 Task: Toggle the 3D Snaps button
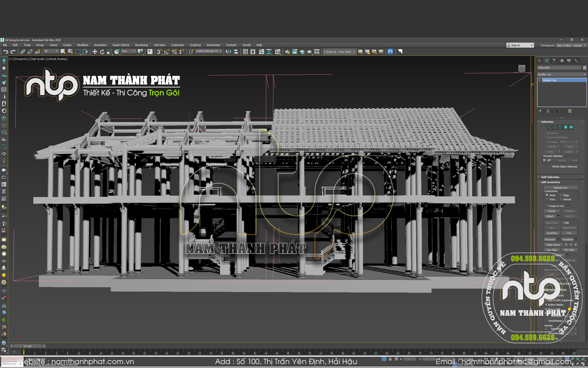(x=159, y=52)
